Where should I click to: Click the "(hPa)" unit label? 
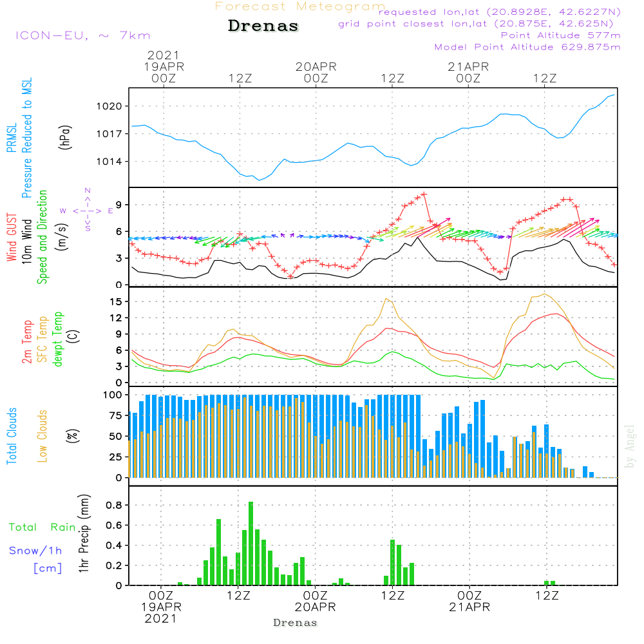[65, 137]
